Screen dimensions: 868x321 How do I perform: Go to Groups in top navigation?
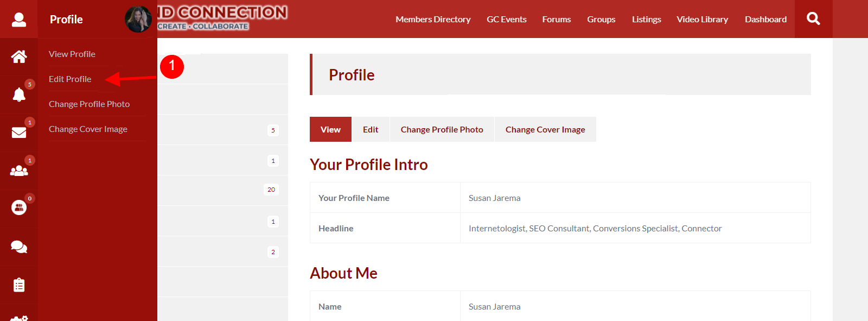tap(601, 19)
